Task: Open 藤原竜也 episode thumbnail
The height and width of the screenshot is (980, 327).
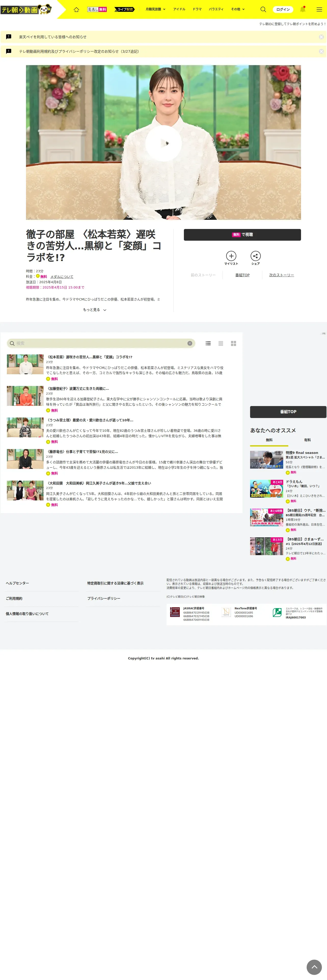Action: click(25, 459)
